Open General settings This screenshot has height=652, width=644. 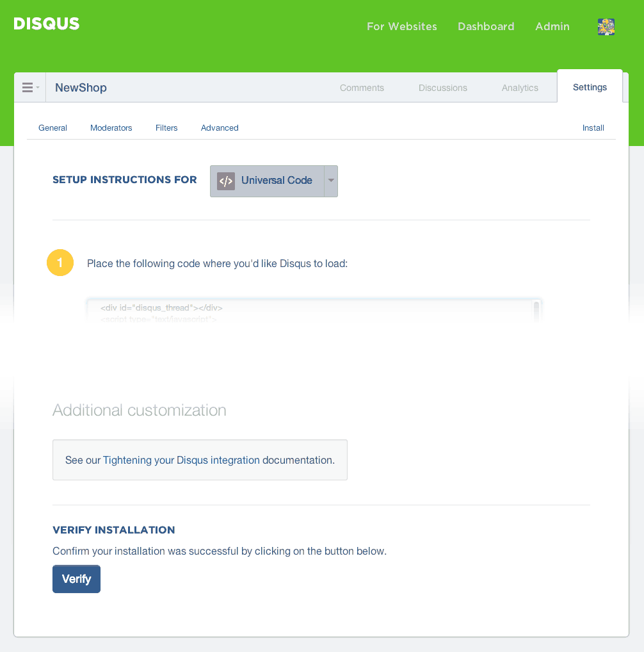pos(52,127)
